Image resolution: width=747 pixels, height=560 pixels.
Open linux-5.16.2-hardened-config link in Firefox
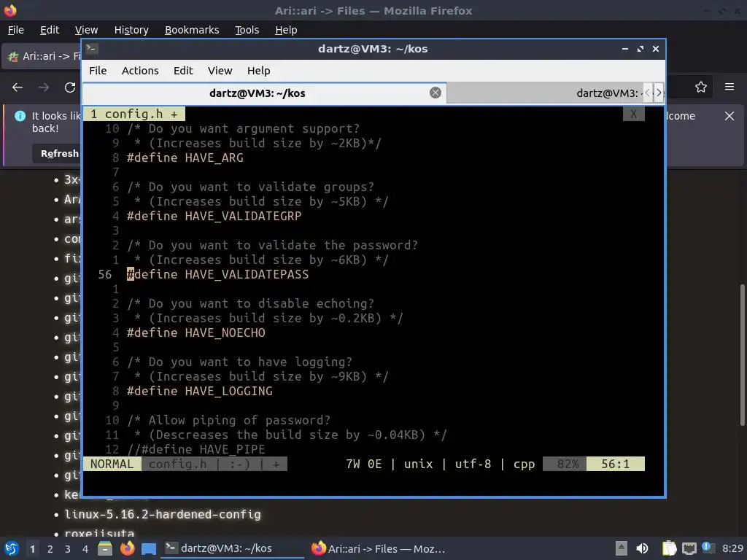(163, 514)
